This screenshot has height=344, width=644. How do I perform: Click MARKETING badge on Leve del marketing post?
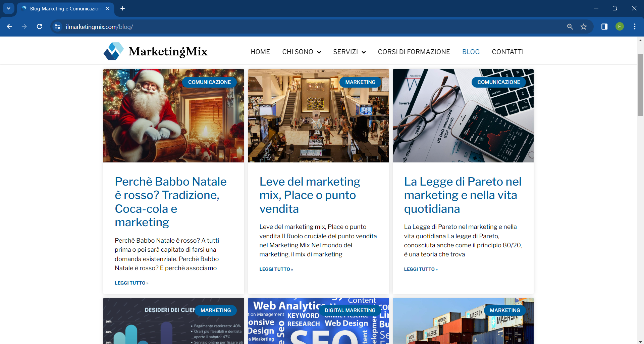[360, 82]
